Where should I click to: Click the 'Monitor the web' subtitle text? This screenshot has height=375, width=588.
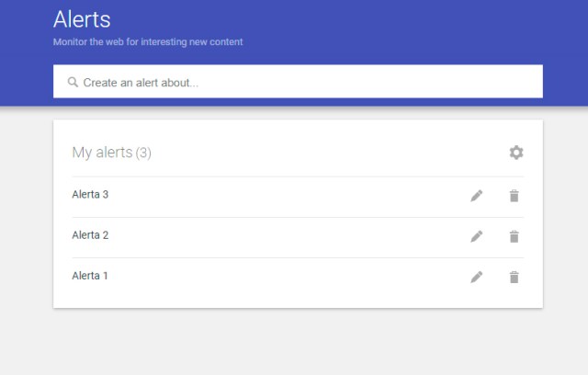point(147,42)
